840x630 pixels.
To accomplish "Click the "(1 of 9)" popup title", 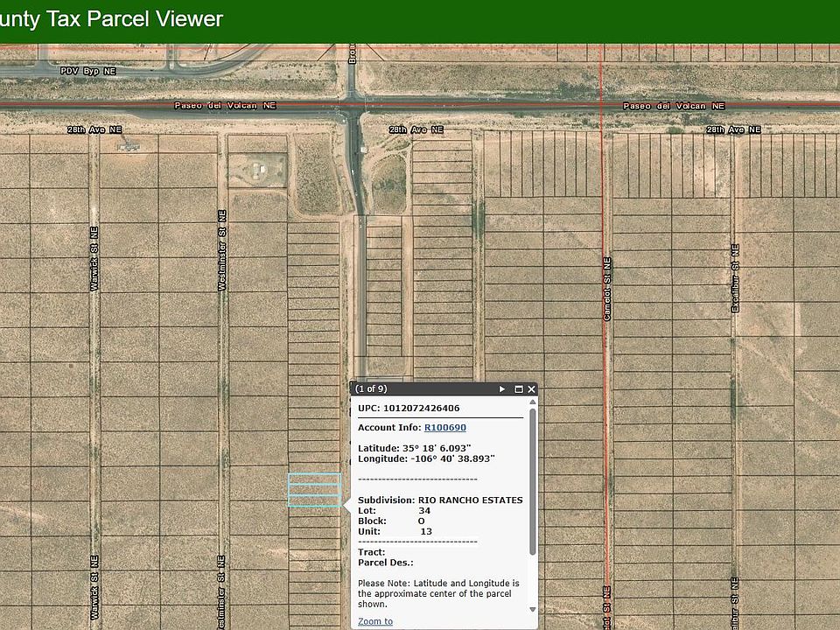I will (x=371, y=389).
